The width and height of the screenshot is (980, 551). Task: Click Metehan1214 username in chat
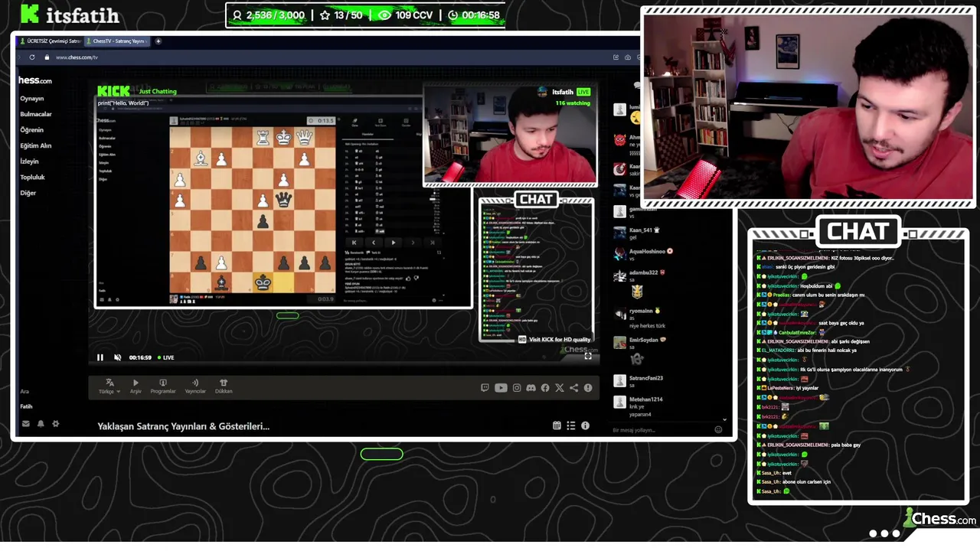pos(645,399)
